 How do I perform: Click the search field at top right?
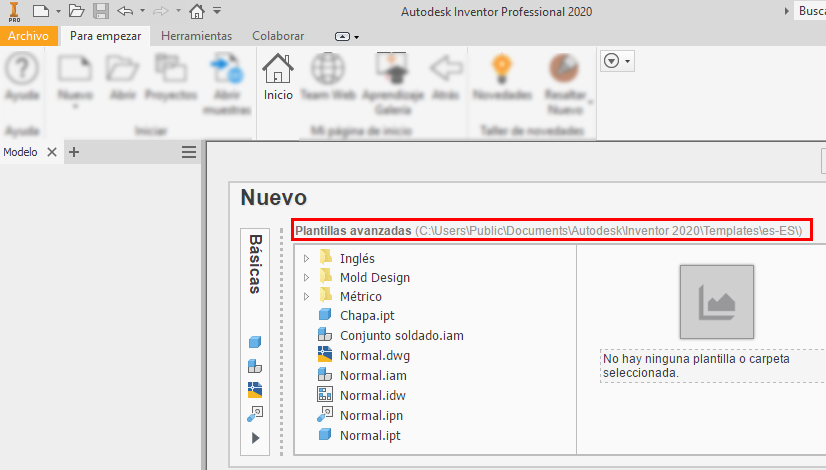810,11
